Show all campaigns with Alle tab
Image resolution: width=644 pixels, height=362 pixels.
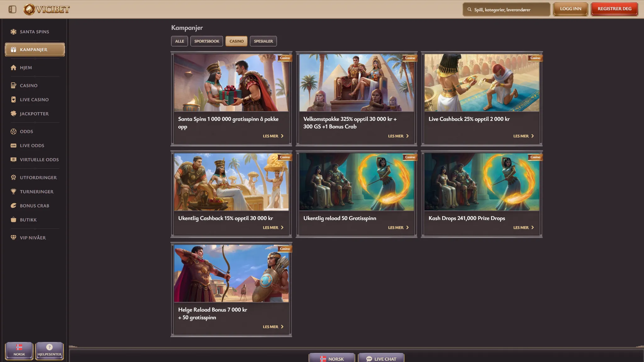point(180,41)
